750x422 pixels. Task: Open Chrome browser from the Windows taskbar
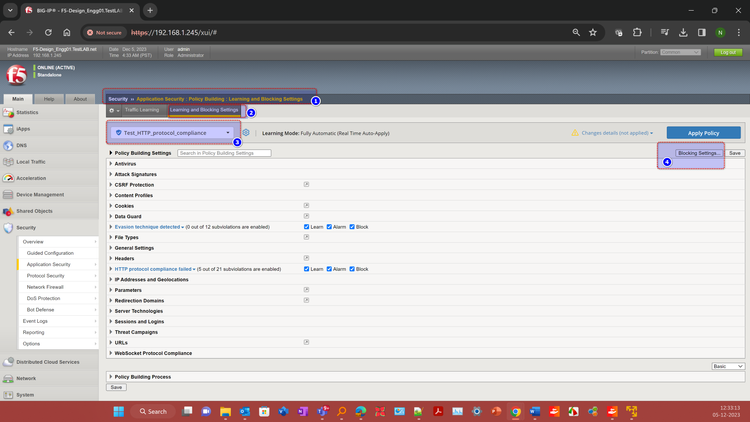[516, 411]
